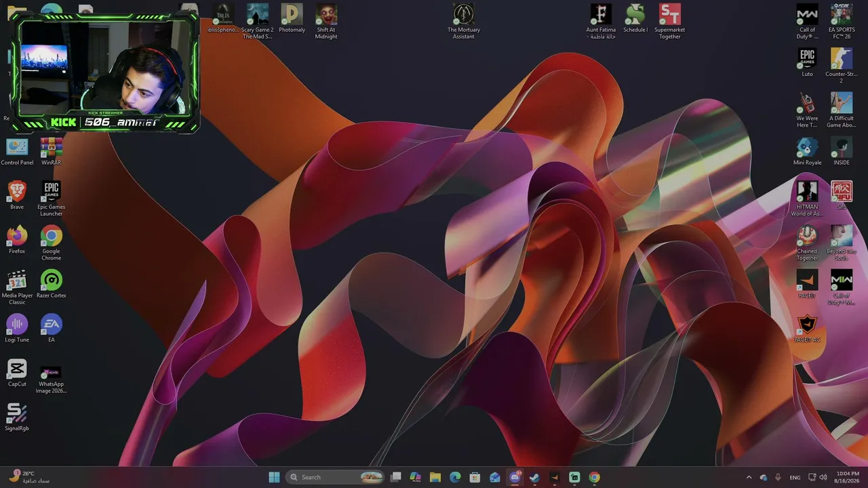Select the Google Chrome desktop shortcut
Image resolution: width=868 pixels, height=488 pixels.
(52, 243)
